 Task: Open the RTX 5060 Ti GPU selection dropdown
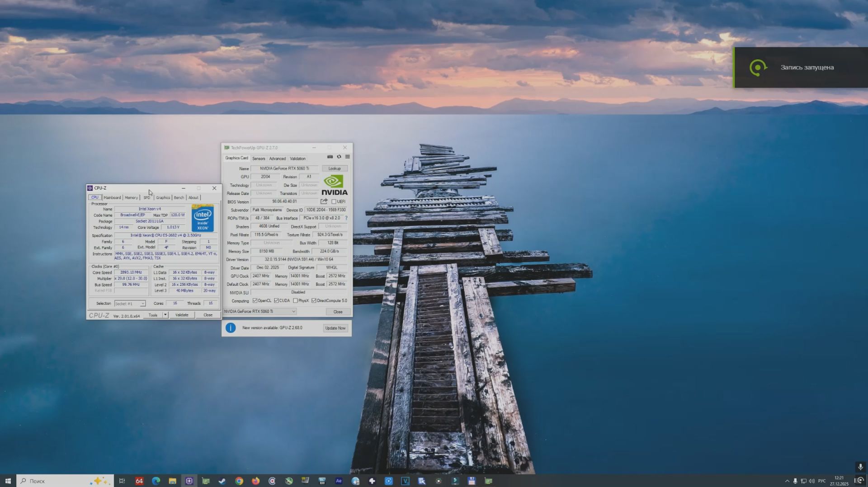click(x=293, y=311)
